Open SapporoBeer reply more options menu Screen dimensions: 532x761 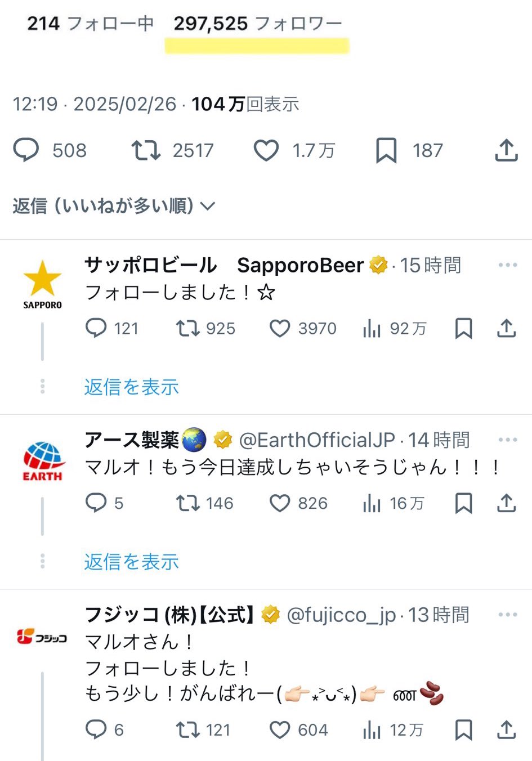[507, 265]
